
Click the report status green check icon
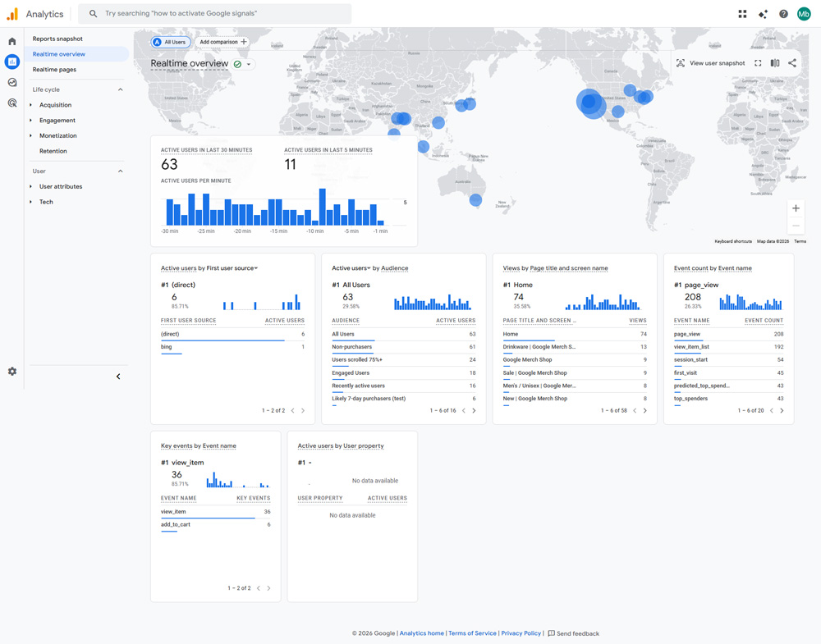pos(238,64)
